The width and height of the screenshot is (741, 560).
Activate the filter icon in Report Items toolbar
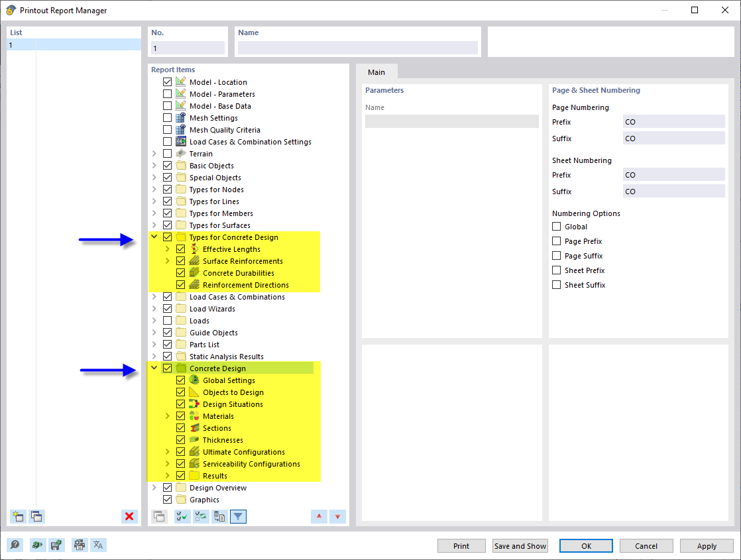[237, 516]
